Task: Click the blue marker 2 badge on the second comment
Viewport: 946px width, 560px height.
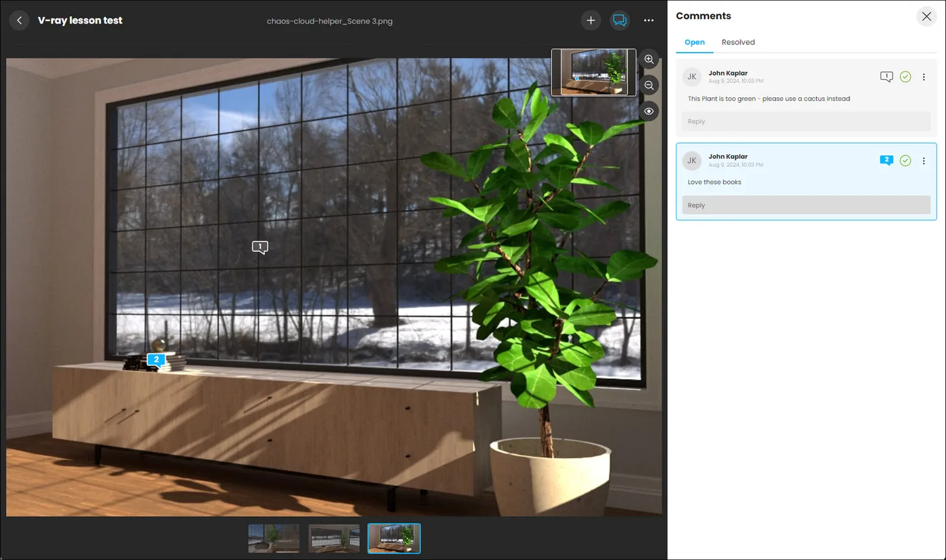Action: (x=886, y=160)
